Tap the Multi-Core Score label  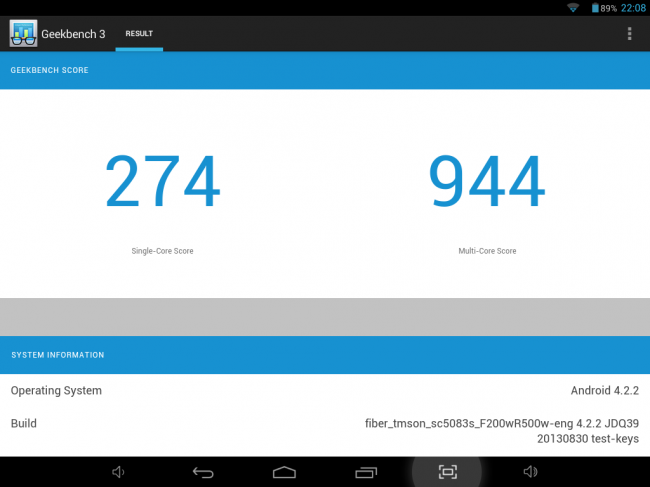tap(486, 251)
